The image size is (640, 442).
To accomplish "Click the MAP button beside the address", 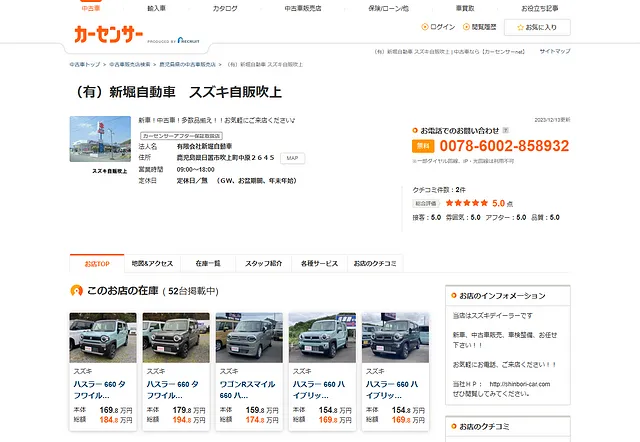I will [292, 158].
